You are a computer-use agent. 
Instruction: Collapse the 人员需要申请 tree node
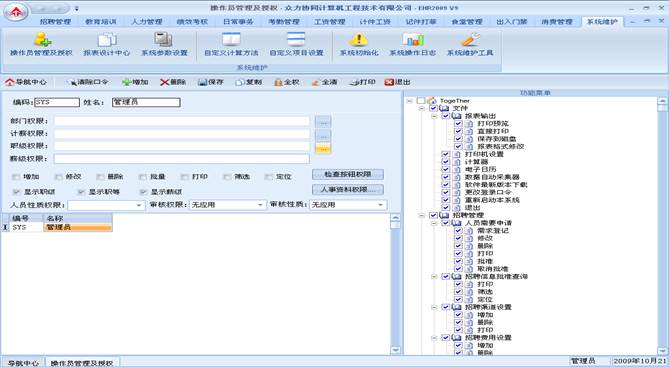(x=434, y=223)
